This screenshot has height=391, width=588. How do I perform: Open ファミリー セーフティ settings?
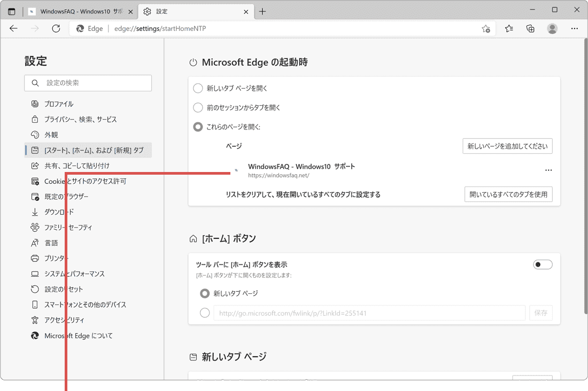(x=88, y=227)
